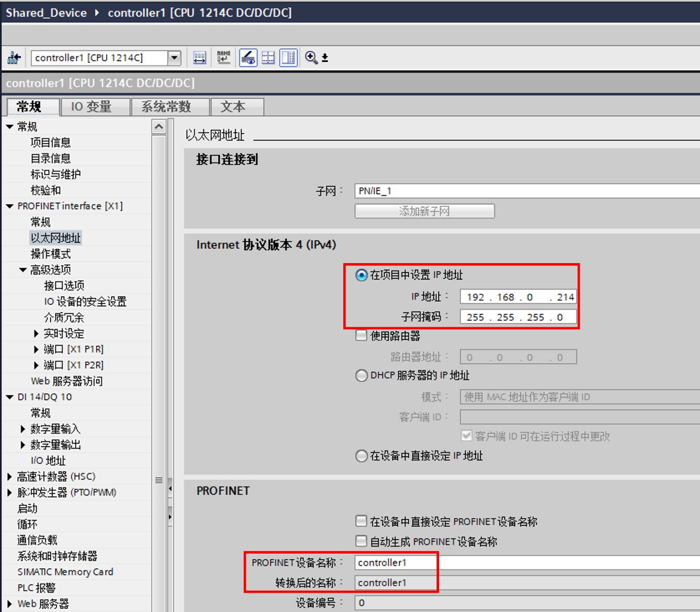Click the navigation tree scrollbar up arrow
This screenshot has width=700, height=612.
(159, 126)
